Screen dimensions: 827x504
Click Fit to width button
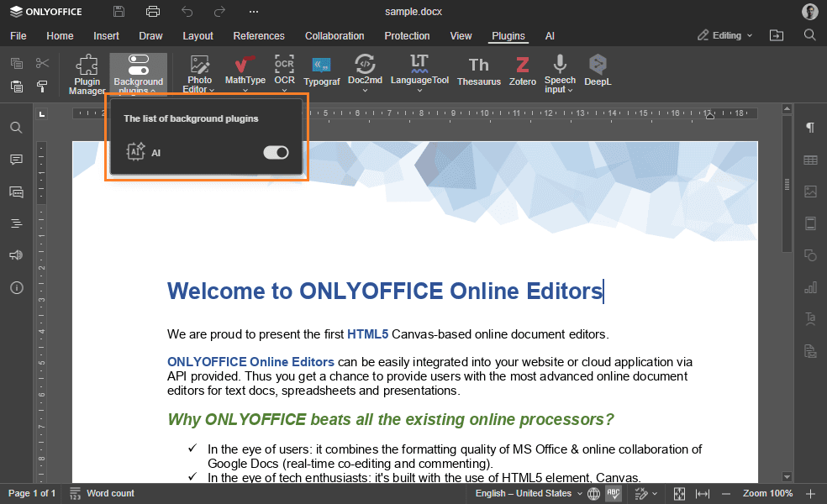[703, 493]
